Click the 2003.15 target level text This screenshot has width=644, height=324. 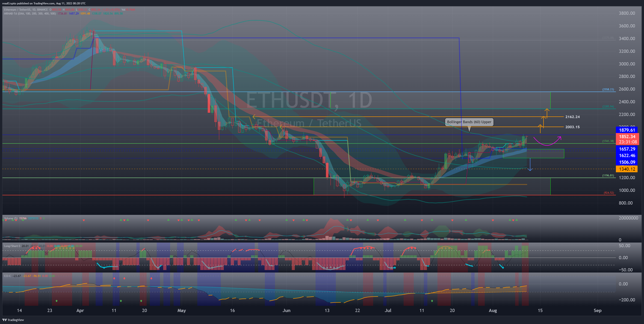573,127
